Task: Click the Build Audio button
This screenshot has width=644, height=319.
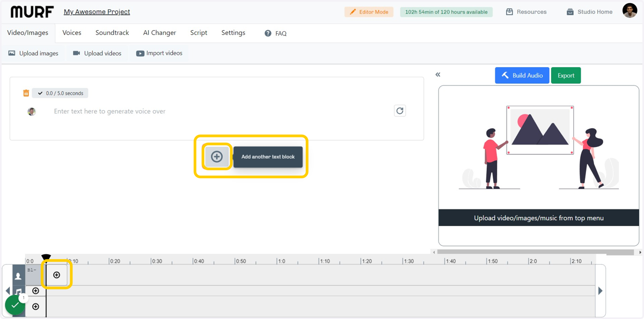Action: coord(522,75)
